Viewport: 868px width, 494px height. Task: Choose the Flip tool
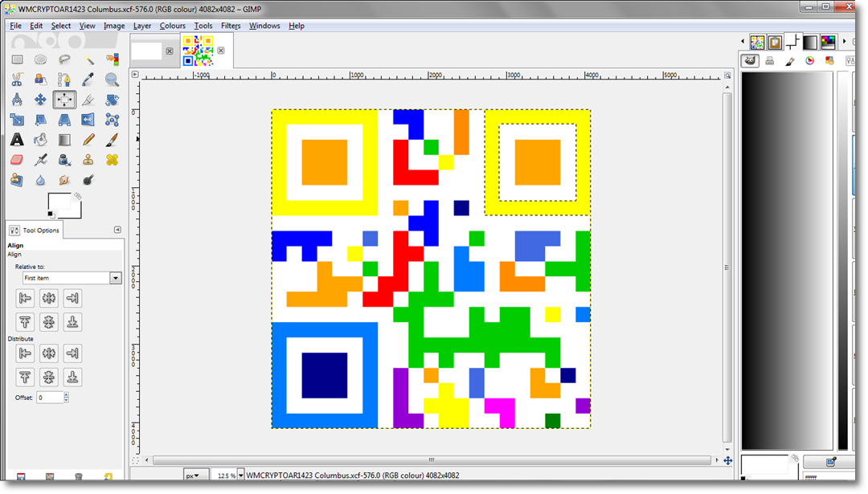tap(88, 120)
